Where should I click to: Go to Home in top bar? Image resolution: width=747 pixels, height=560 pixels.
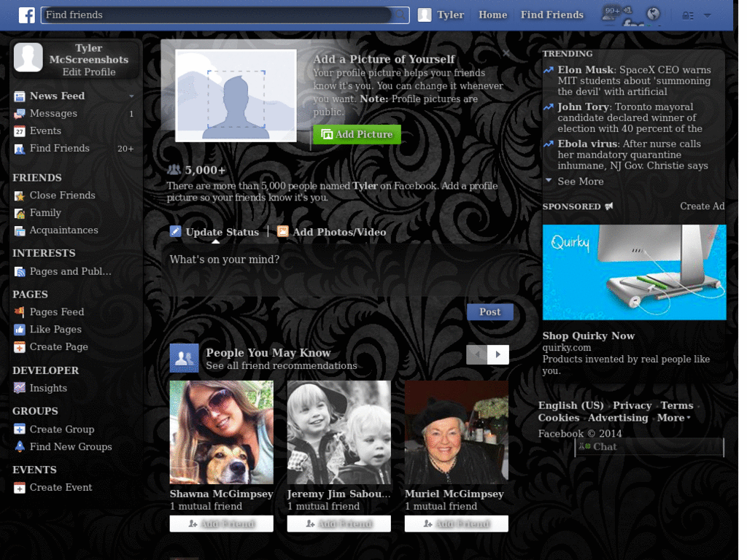(492, 15)
